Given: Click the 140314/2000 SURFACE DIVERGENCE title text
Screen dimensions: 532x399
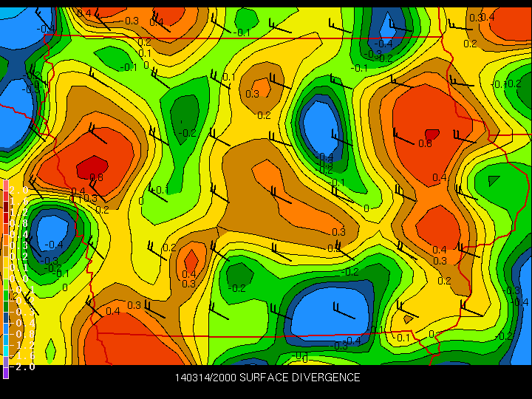Looking at the screenshot, I should pos(267,378).
